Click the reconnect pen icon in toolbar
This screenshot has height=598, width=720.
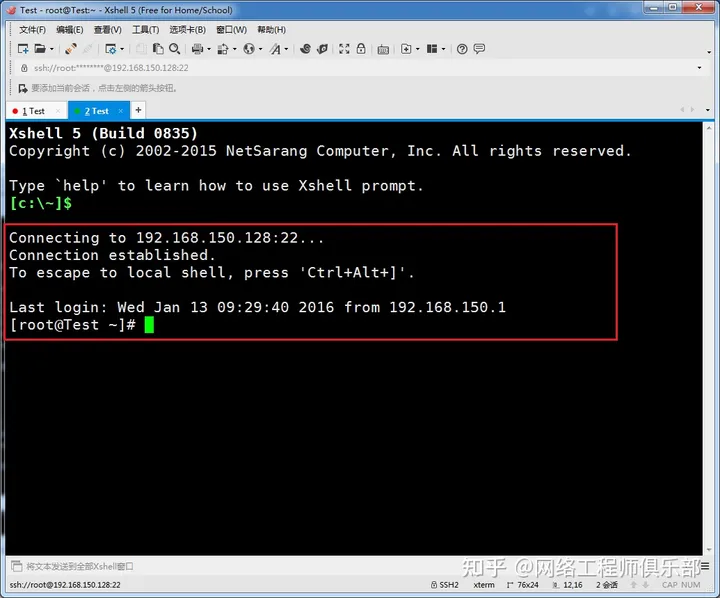[x=71, y=49]
